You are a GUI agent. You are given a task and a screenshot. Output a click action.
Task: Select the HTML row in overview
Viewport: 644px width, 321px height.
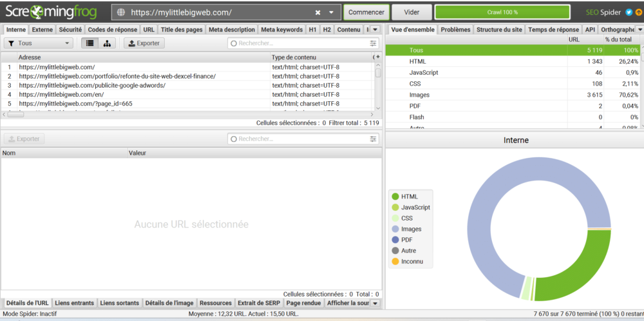(513, 61)
